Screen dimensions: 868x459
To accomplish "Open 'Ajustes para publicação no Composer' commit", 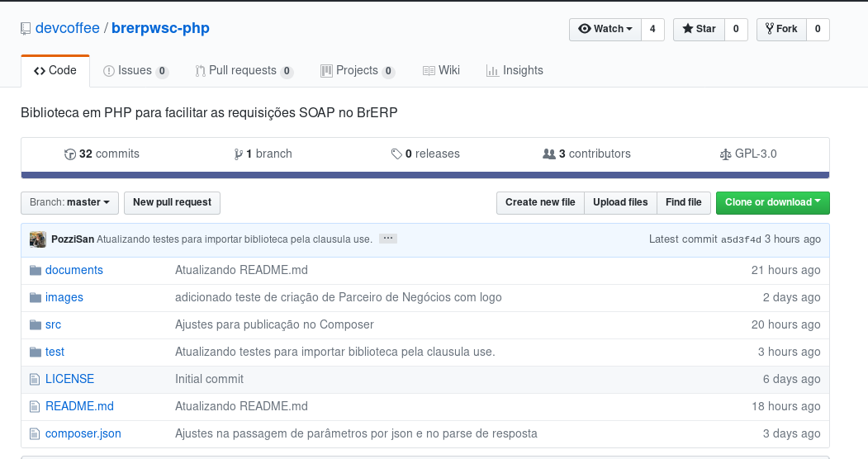I will click(x=274, y=324).
